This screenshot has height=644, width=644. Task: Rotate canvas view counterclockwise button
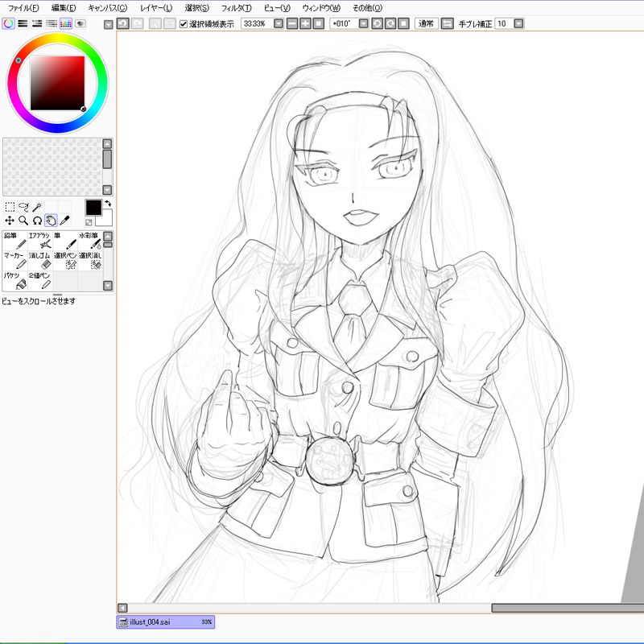pos(377,23)
